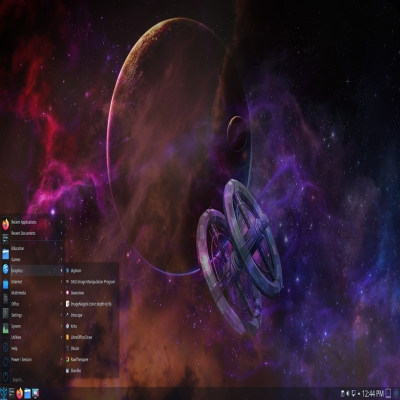Open the Internet category
Viewport: 400px width, 400px height.
click(37, 282)
